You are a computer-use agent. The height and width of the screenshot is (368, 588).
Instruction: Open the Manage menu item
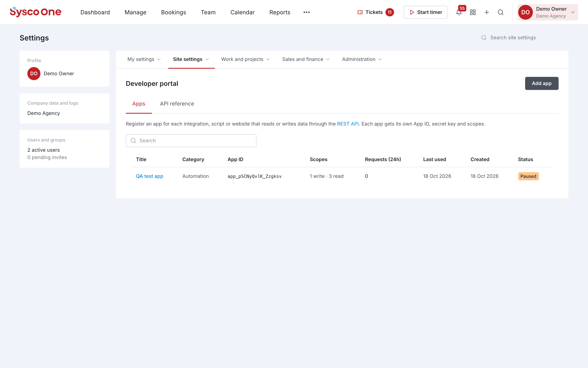135,12
